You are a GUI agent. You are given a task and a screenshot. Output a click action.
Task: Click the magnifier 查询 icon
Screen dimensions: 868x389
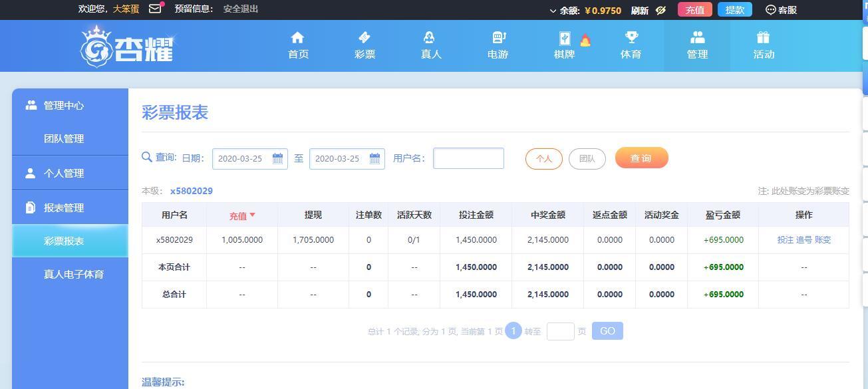pos(147,157)
